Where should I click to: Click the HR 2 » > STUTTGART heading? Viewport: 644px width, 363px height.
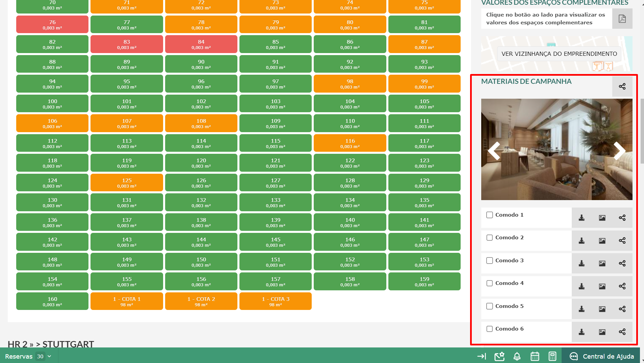click(x=51, y=344)
